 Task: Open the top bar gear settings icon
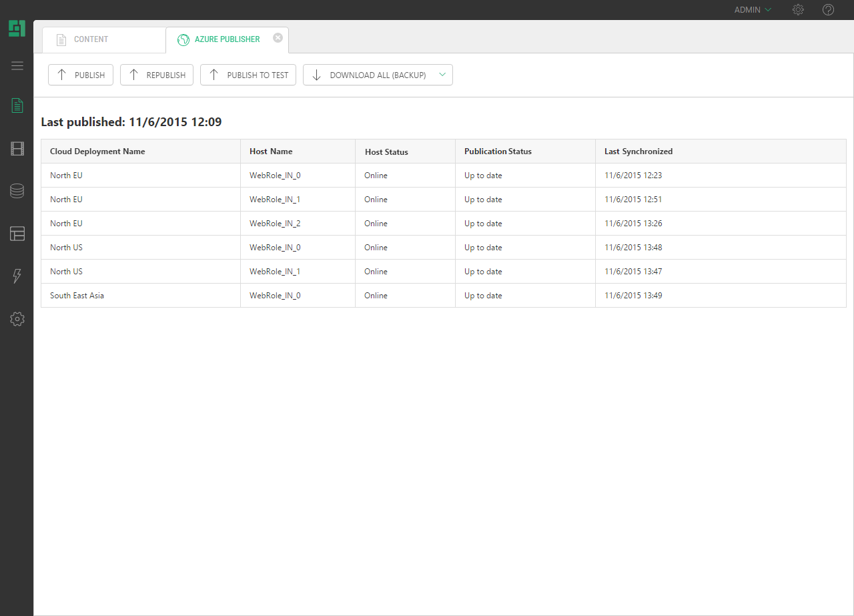click(798, 10)
